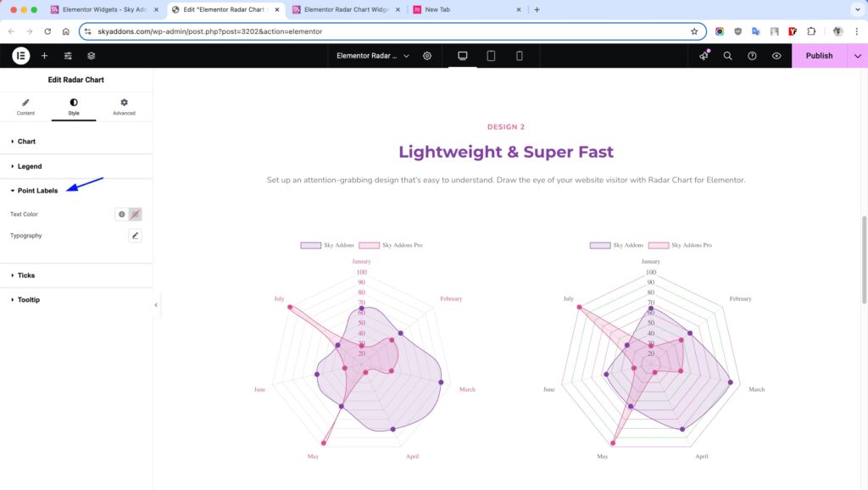The width and height of the screenshot is (868, 490).
Task: Open the Elementor Radar document dropdown
Action: 373,56
